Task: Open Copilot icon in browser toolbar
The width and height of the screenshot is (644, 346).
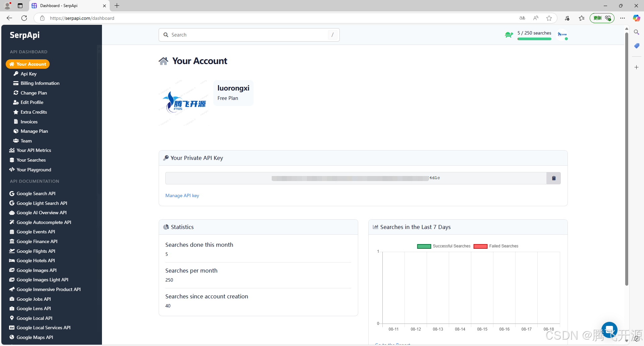Action: click(x=636, y=18)
